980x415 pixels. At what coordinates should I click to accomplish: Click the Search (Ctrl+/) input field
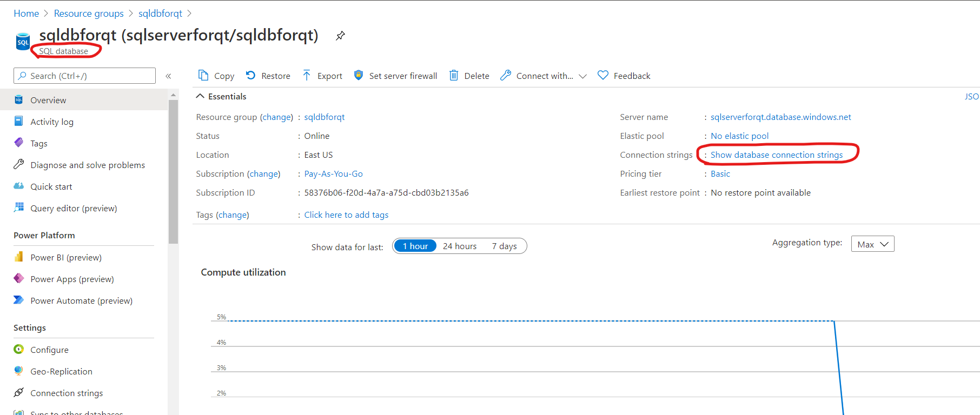(x=84, y=76)
